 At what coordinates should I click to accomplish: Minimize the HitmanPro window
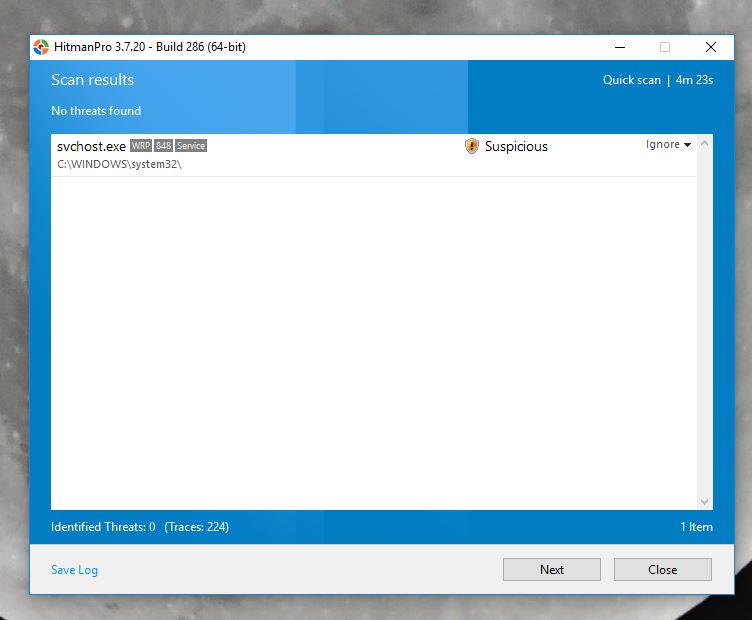[620, 47]
